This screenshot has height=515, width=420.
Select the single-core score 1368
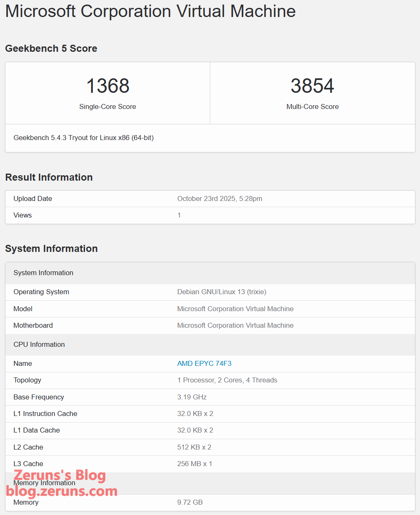coord(108,86)
